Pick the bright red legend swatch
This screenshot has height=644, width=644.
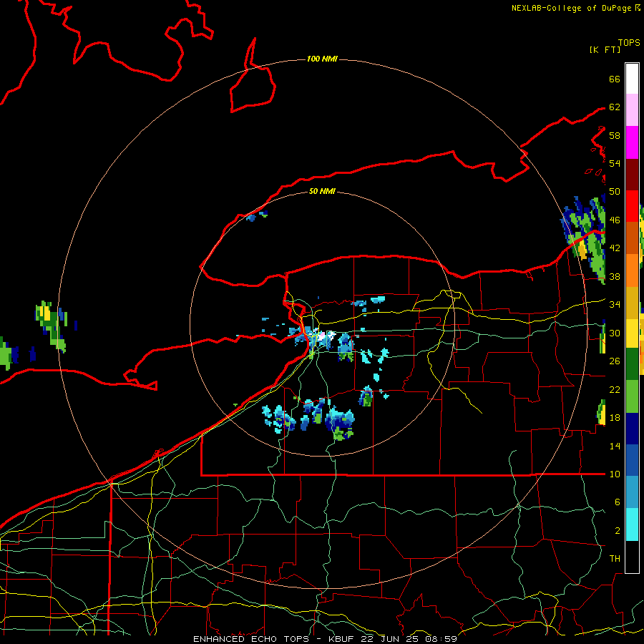pyautogui.click(x=632, y=206)
